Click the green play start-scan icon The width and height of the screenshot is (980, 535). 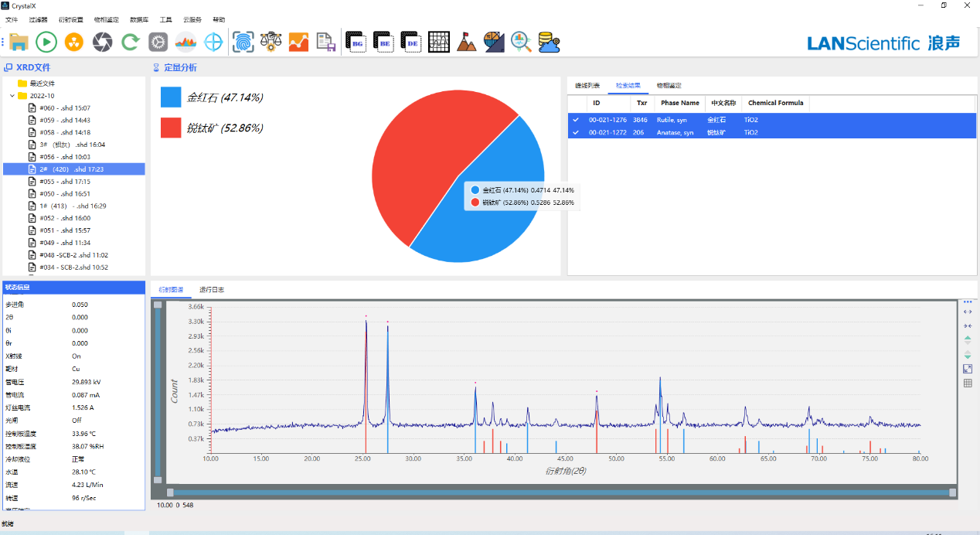click(46, 43)
